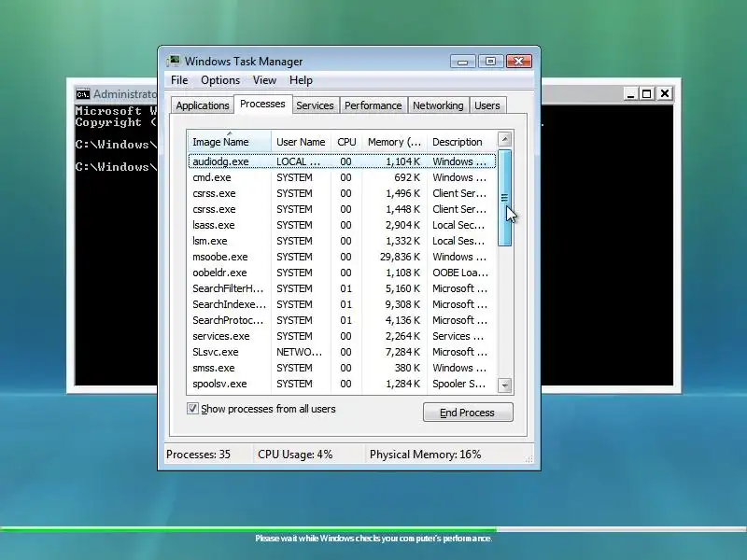Screen dimensions: 747x560
Task: Click the OOBE Loa... description cell
Action: pyautogui.click(x=460, y=273)
